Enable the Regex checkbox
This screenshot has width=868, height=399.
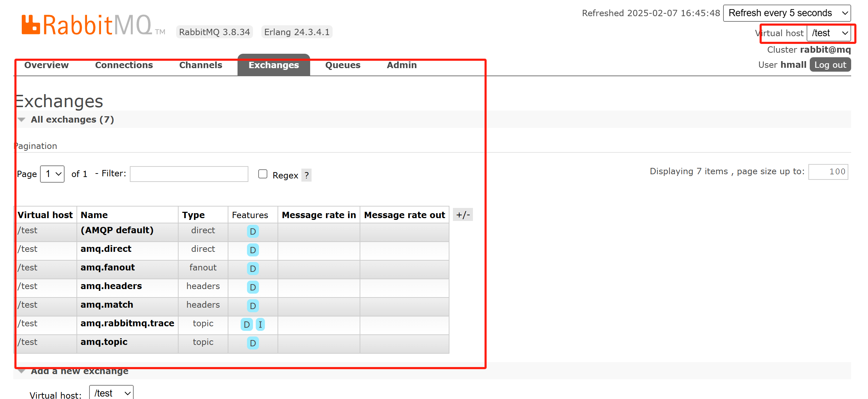(x=263, y=174)
